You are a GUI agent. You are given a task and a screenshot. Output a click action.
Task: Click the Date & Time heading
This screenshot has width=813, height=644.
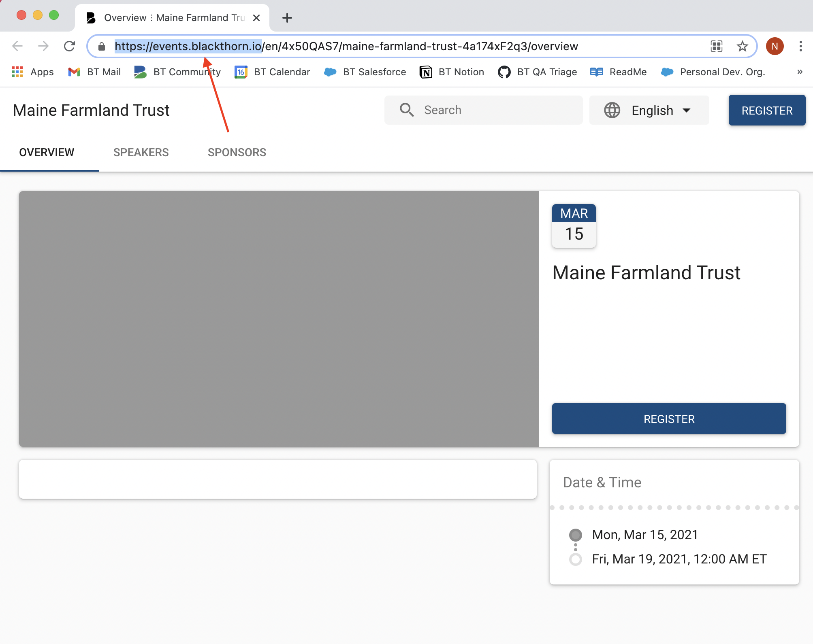coord(602,482)
